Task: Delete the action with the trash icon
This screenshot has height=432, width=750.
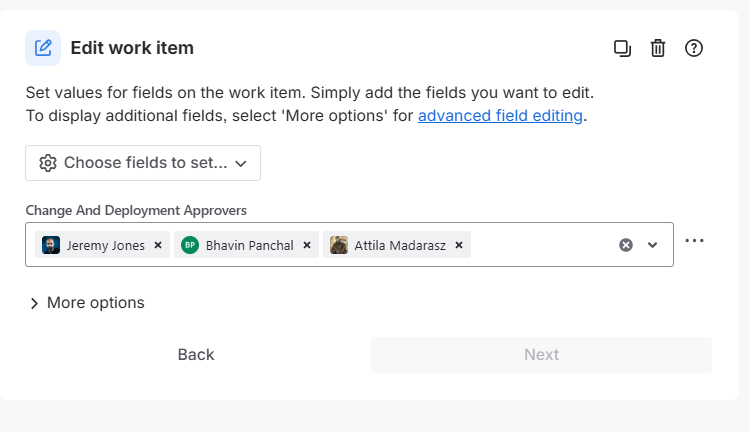Action: [x=657, y=48]
